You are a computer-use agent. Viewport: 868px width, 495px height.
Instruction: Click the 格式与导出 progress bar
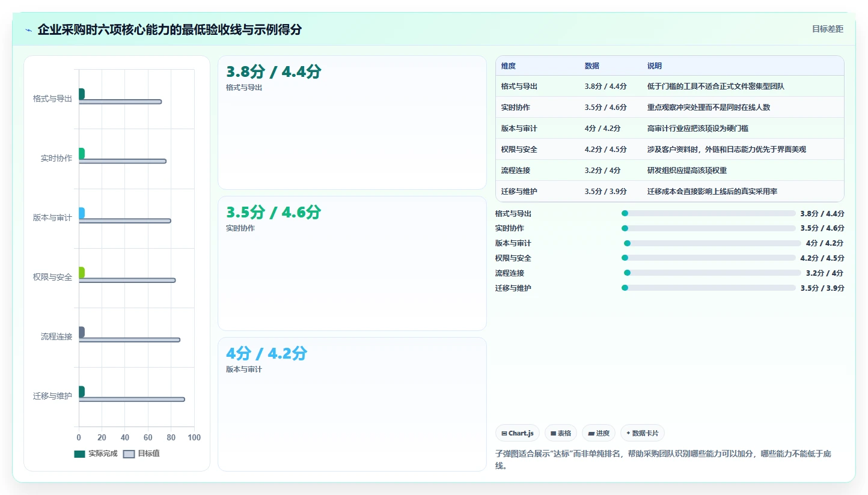click(709, 213)
